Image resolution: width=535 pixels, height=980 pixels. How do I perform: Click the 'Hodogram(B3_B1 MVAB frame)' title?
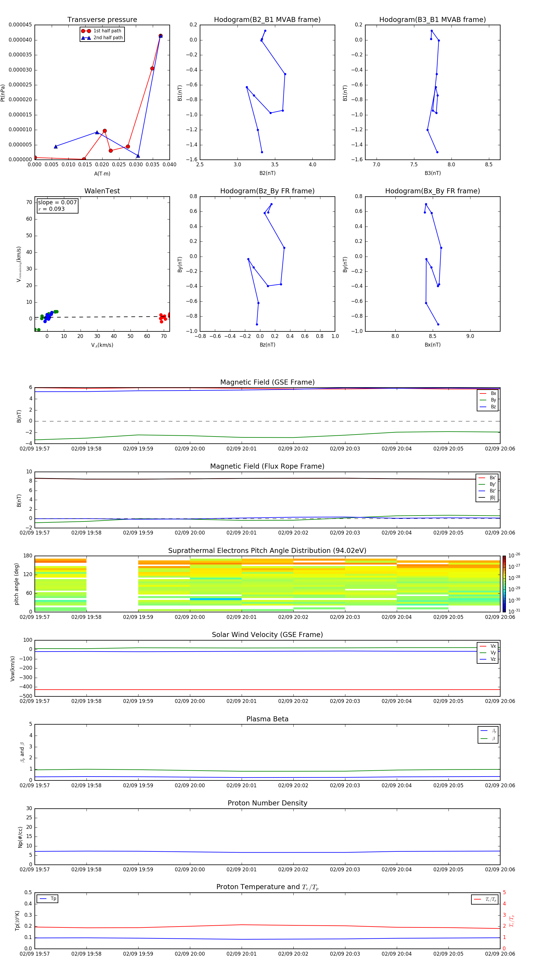[432, 20]
